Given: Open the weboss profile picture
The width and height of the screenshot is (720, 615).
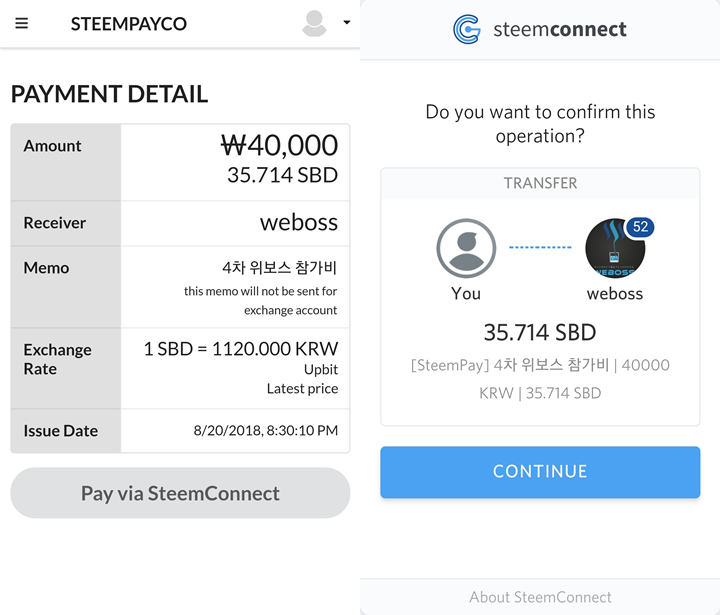Looking at the screenshot, I should pos(615,248).
